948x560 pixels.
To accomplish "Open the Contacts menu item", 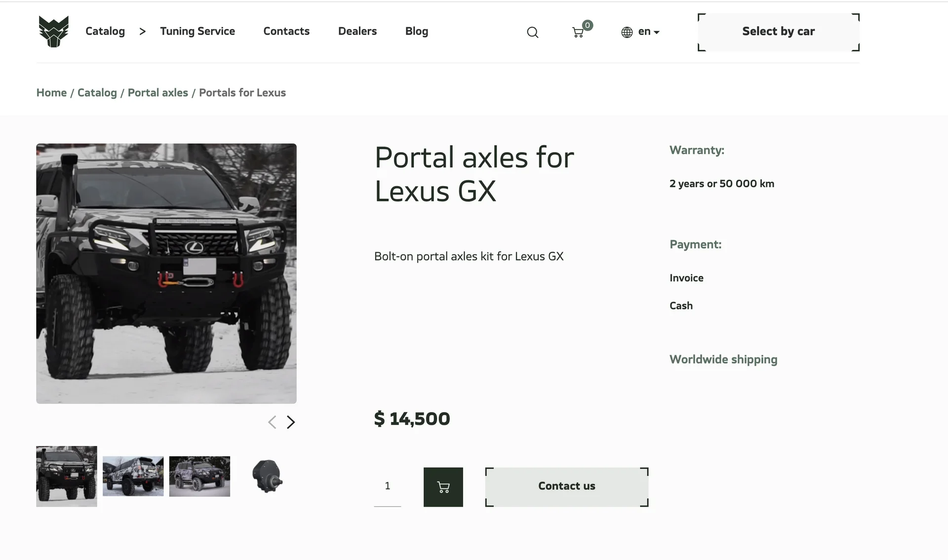I will point(286,32).
